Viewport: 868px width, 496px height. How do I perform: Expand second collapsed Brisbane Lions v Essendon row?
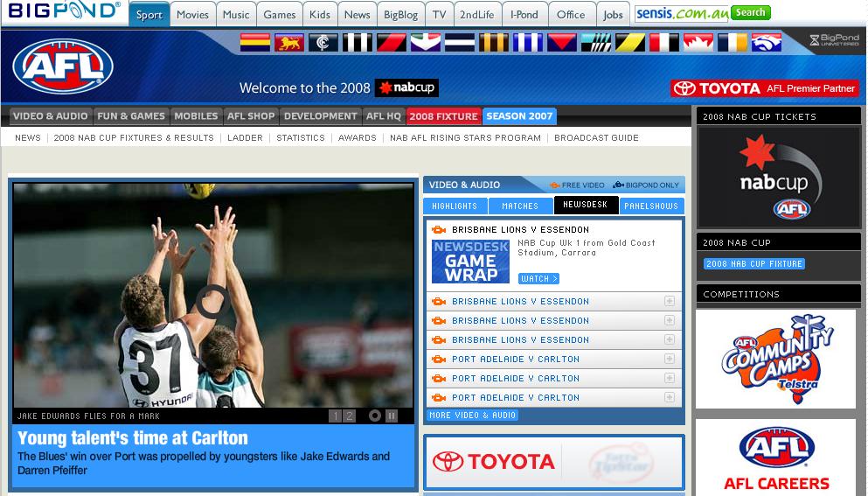(x=670, y=320)
